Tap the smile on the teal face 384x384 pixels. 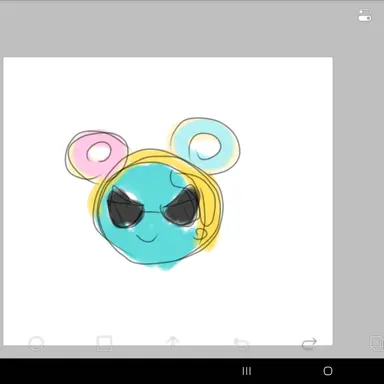pos(146,238)
